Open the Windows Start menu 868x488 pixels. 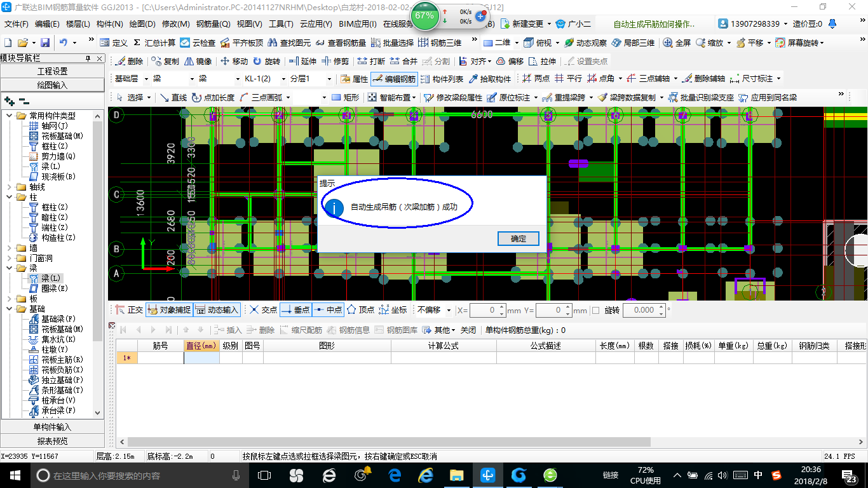(15, 475)
